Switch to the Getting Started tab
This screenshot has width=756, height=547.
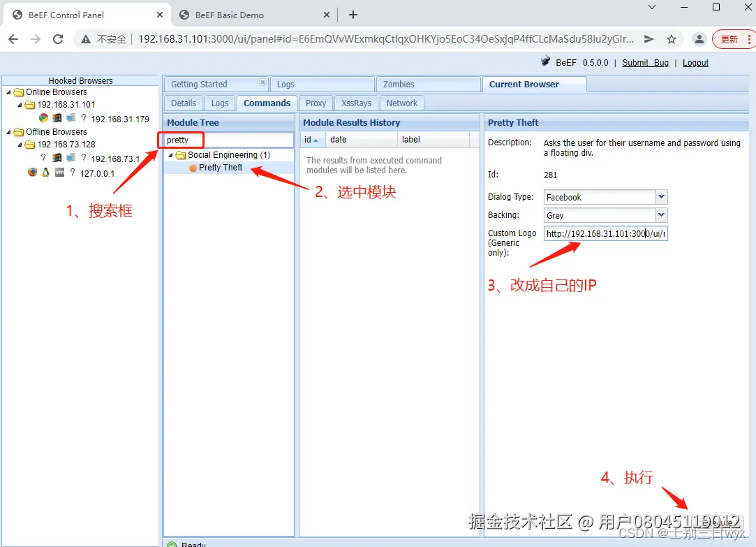(x=214, y=85)
